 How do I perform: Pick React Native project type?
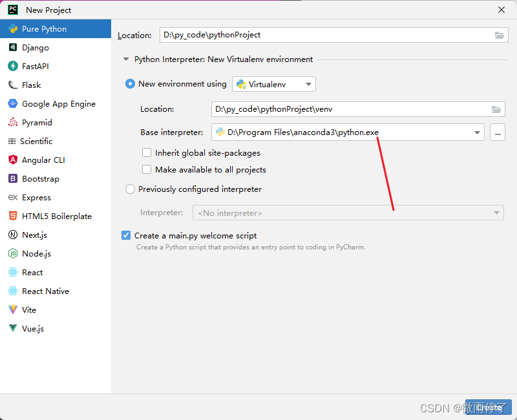click(x=56, y=291)
